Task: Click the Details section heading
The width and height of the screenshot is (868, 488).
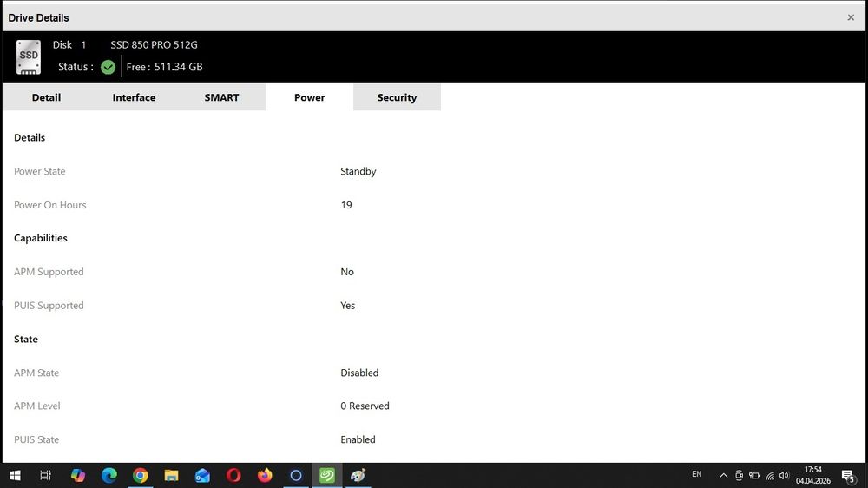Action: tap(30, 137)
